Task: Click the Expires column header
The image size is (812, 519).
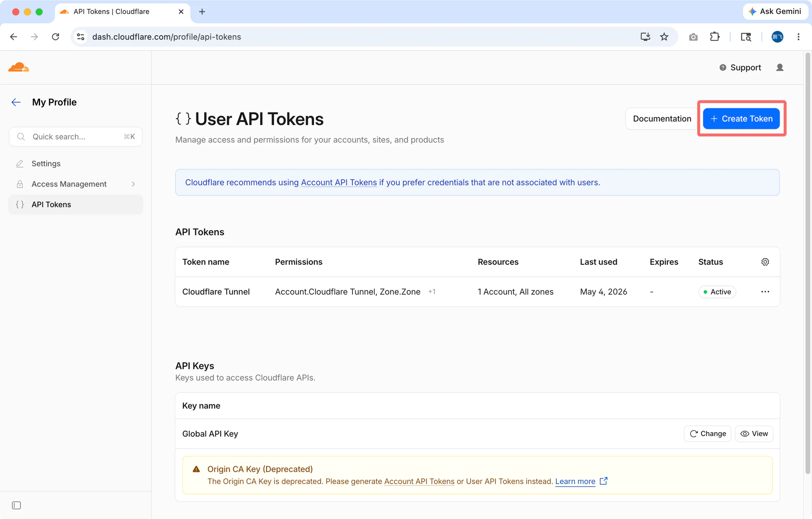Action: click(664, 262)
